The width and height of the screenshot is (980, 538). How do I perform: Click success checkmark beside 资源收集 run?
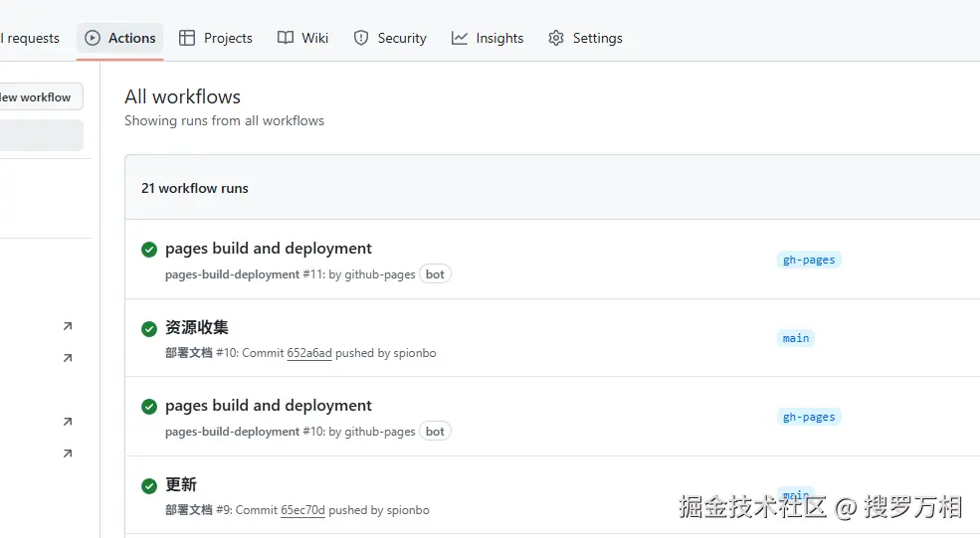click(149, 328)
